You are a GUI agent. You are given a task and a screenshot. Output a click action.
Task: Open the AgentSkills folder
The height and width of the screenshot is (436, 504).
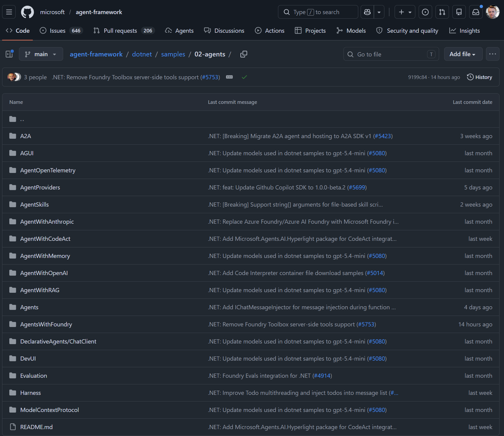point(34,204)
